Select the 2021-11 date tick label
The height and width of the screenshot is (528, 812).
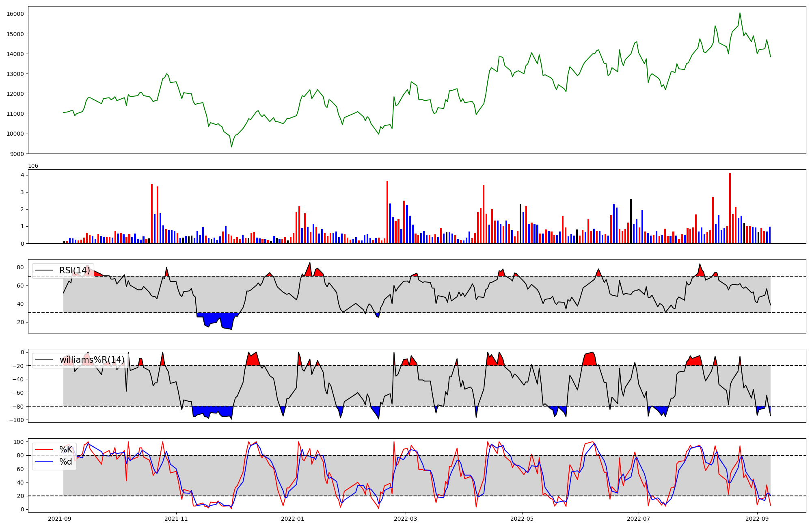point(176,519)
